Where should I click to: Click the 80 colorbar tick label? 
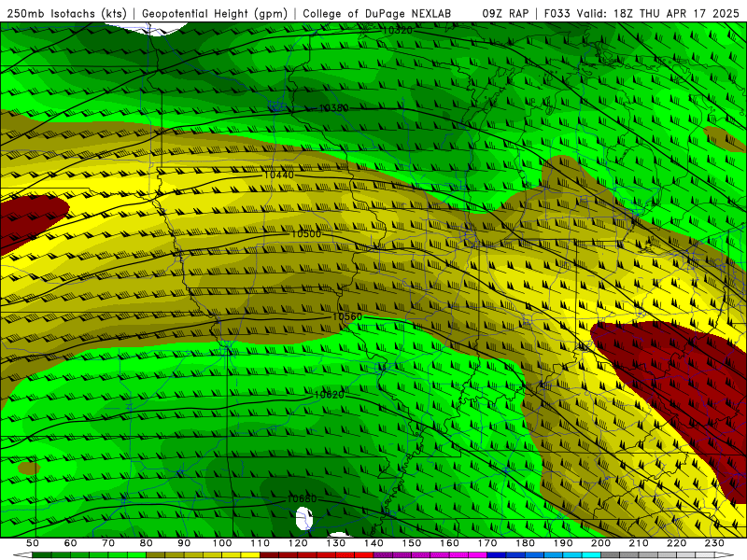[x=147, y=543]
